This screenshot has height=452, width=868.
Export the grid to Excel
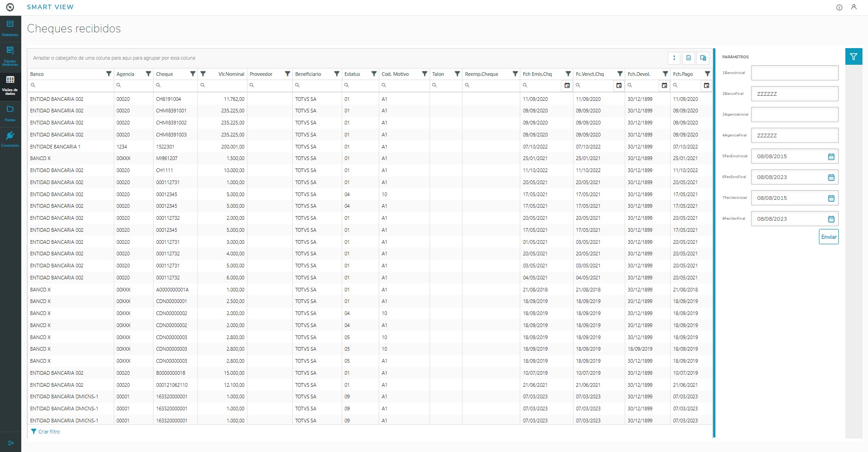(x=689, y=58)
